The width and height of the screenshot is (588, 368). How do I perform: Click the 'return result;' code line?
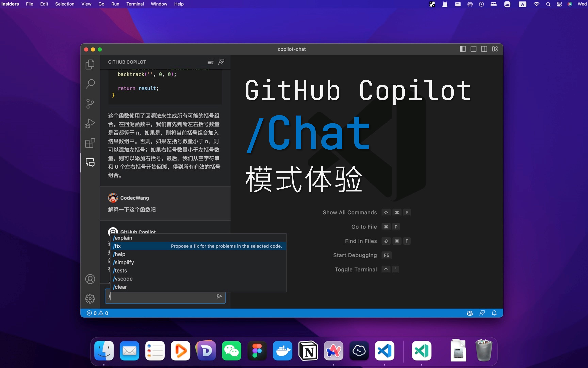138,88
